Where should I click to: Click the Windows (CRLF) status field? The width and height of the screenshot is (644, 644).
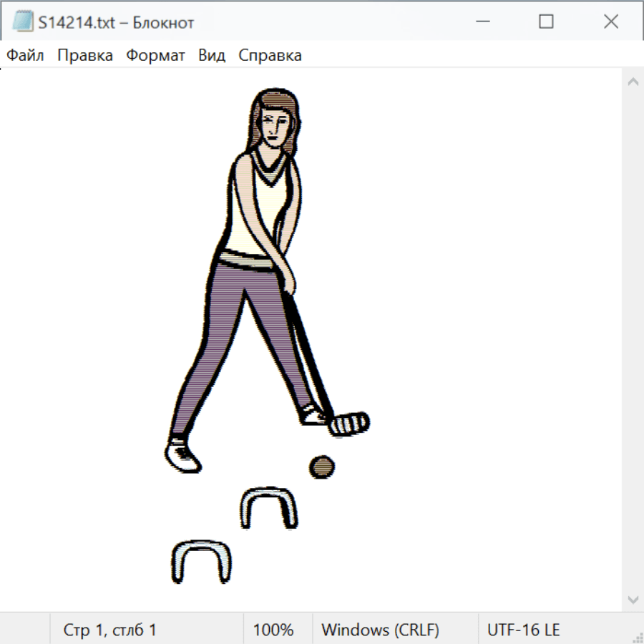tap(380, 630)
